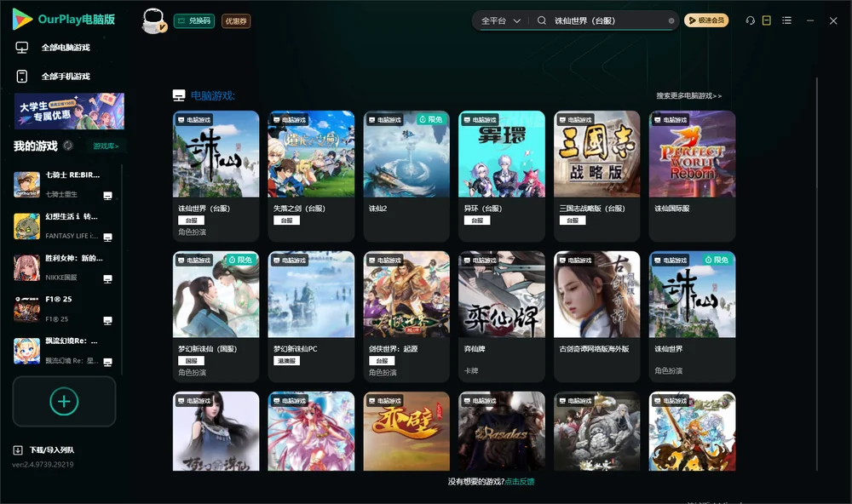The image size is (852, 504).
Task: Click the 极速会员 membership button
Action: (706, 20)
